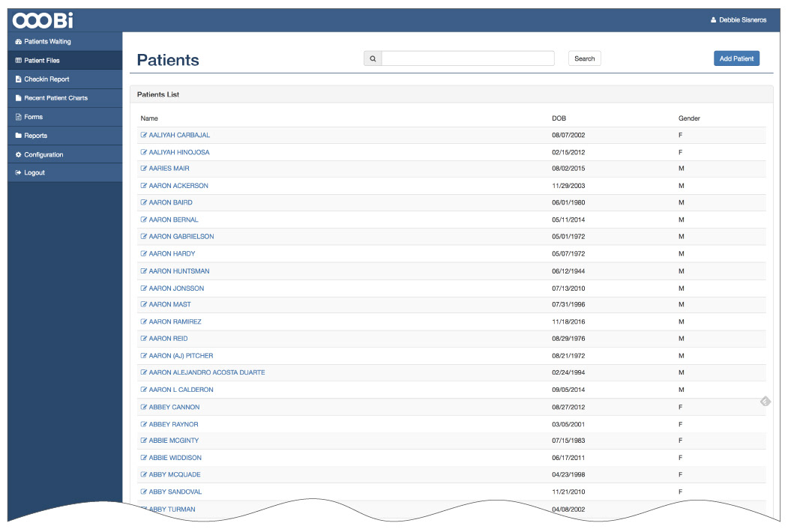Click the patient search input field

(468, 58)
